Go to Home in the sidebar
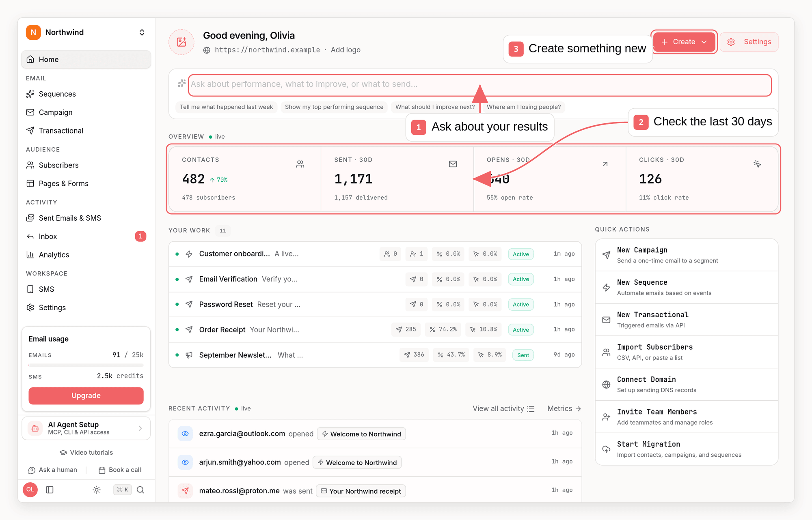 86,59
